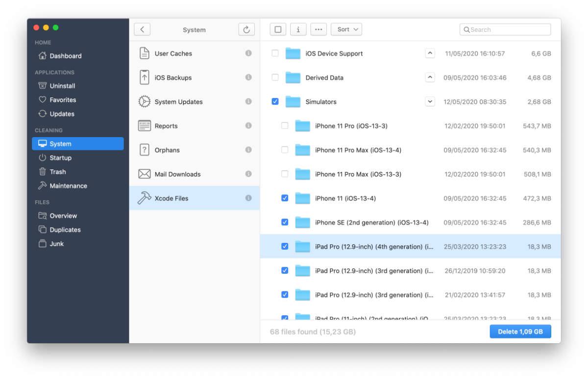Expand the Derived Data folder chevron

[x=430, y=77]
